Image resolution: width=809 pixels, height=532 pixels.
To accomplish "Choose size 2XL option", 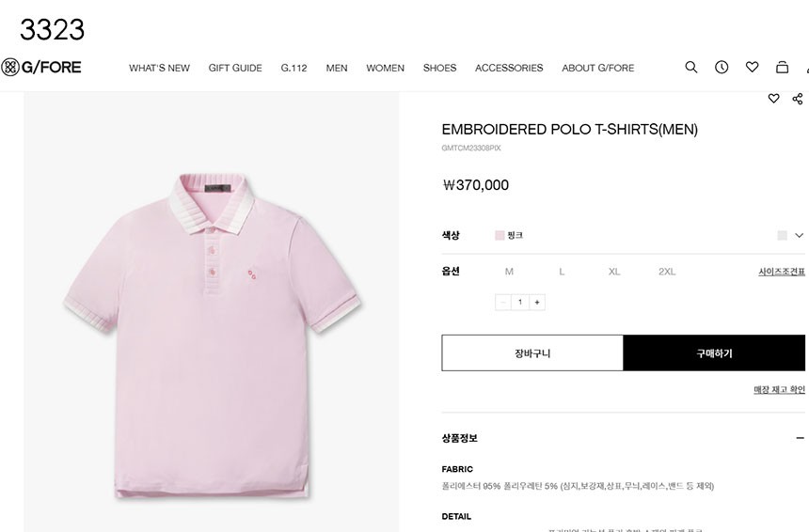I will [x=667, y=272].
